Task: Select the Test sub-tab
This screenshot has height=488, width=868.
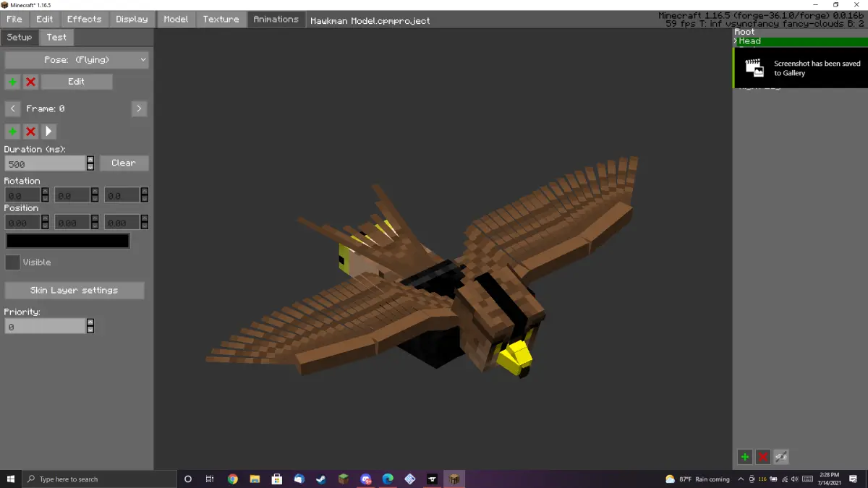Action: (56, 38)
